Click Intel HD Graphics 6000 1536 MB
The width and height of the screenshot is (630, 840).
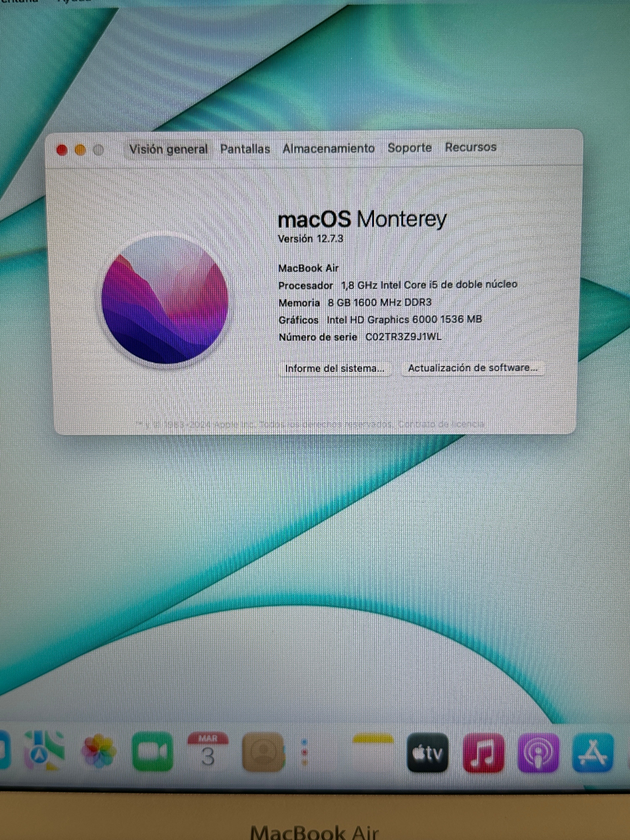[404, 319]
